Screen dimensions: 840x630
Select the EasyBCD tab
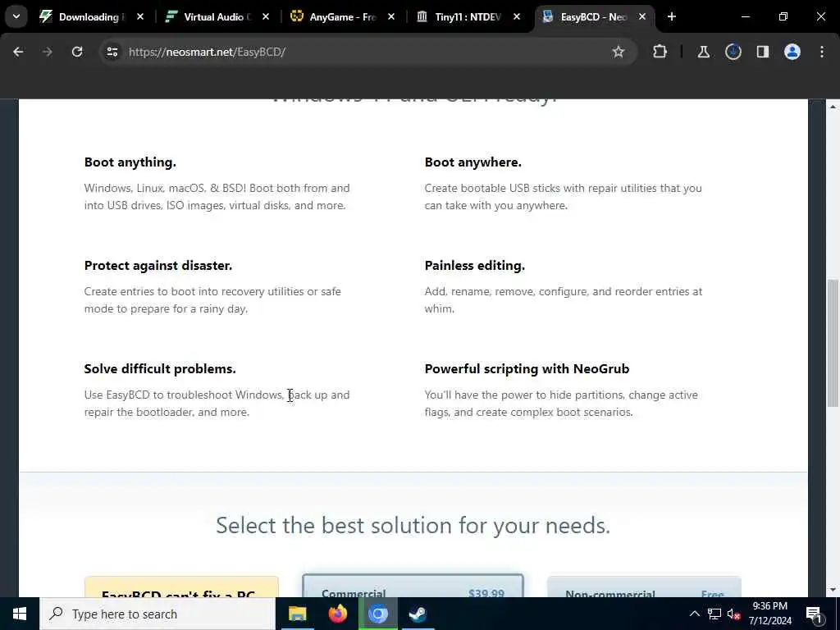(592, 17)
